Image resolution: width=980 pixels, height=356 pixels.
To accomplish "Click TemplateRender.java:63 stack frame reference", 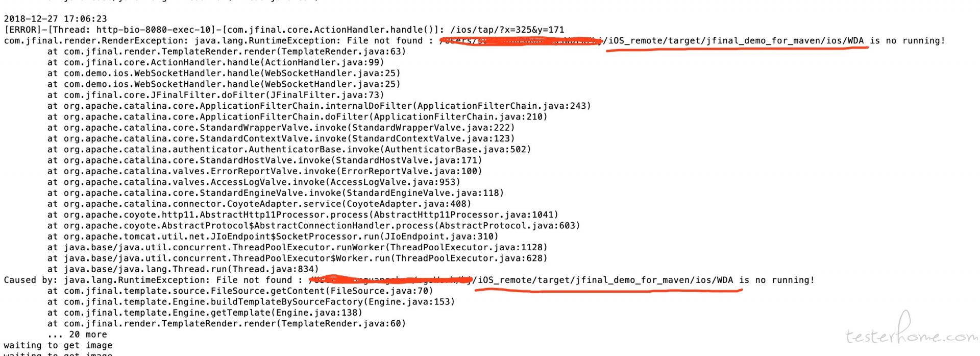I will [341, 52].
